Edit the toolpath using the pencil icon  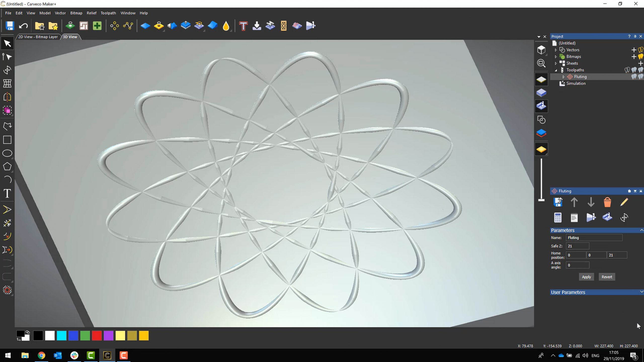624,202
